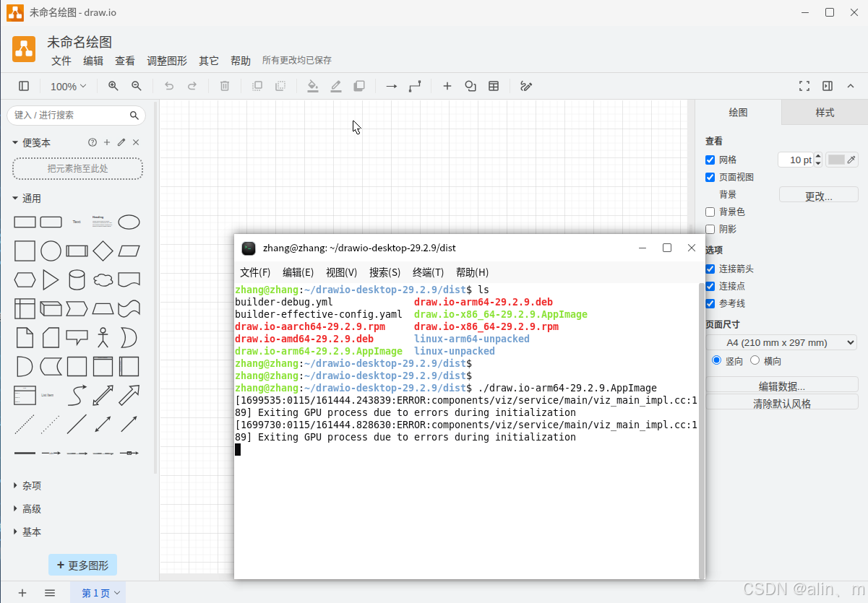Click the shapes insert icon
This screenshot has width=868, height=603.
pos(470,86)
